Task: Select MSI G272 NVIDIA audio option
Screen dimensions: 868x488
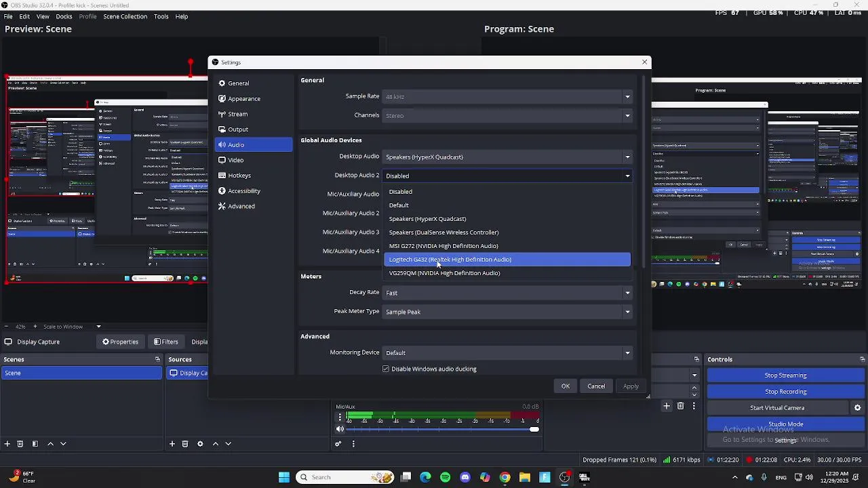Action: coord(507,246)
